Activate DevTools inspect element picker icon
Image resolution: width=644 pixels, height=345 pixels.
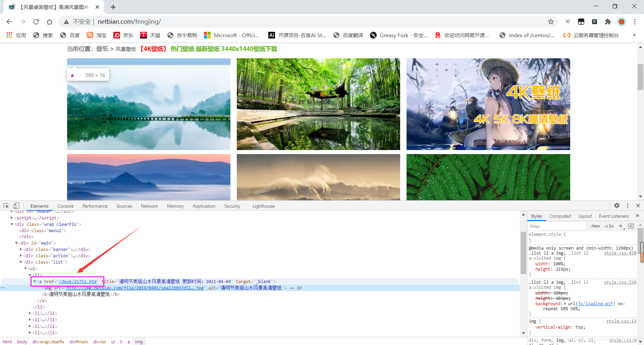[x=6, y=206]
